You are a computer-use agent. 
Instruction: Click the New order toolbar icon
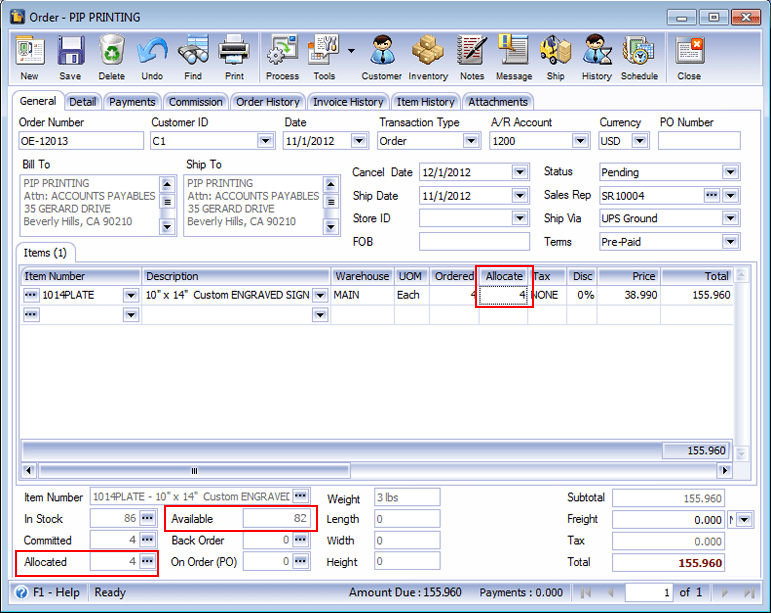[30, 51]
